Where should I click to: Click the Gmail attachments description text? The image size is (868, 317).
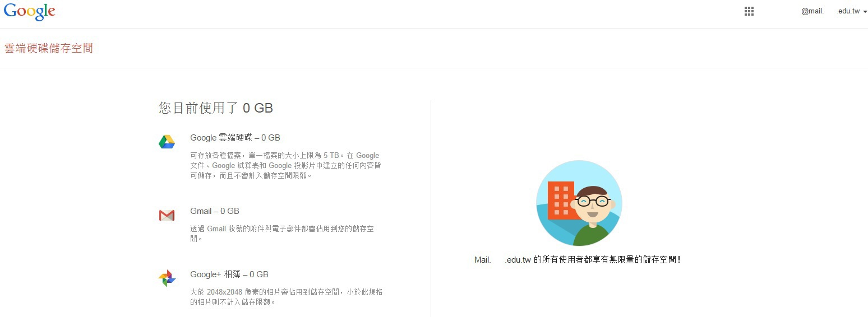point(282,234)
